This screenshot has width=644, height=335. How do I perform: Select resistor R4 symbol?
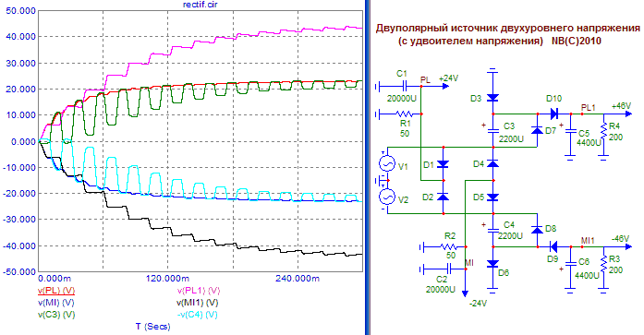coord(603,131)
